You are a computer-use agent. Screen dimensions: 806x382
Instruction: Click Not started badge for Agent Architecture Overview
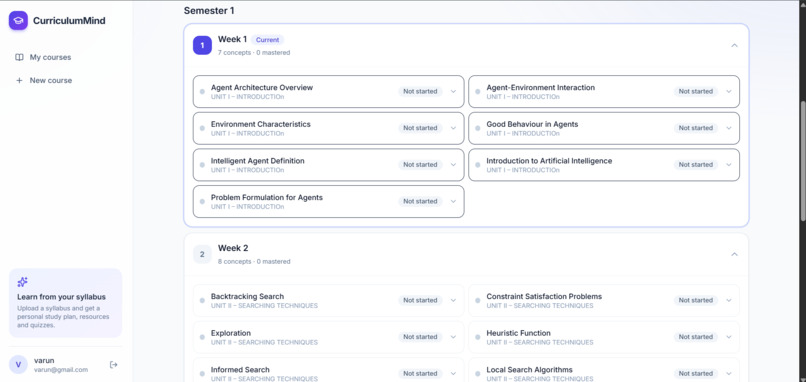[x=420, y=92]
